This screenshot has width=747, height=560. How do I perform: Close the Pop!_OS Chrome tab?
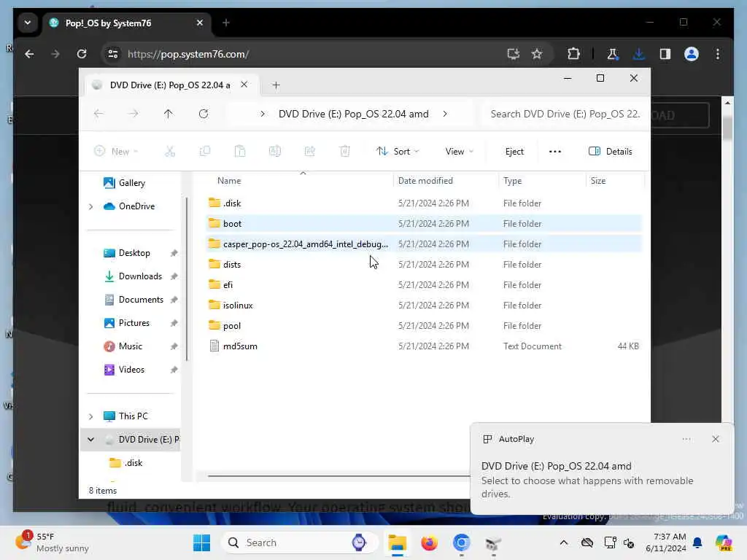coord(200,23)
